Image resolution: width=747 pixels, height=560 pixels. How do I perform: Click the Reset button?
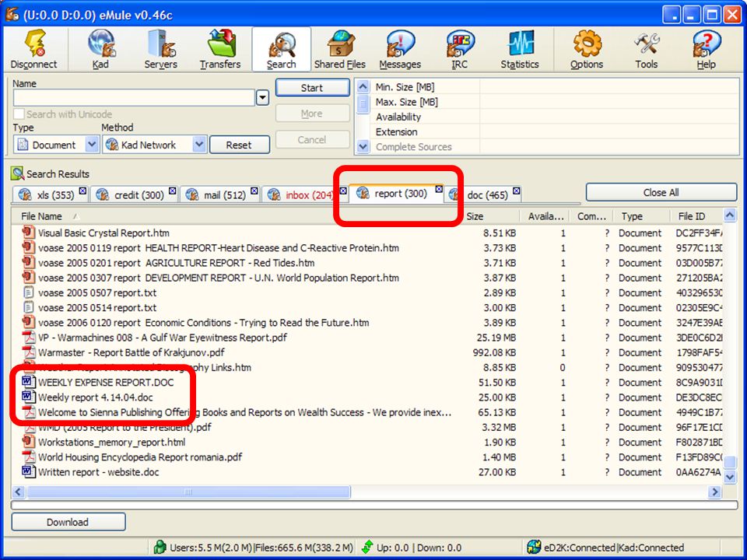239,145
